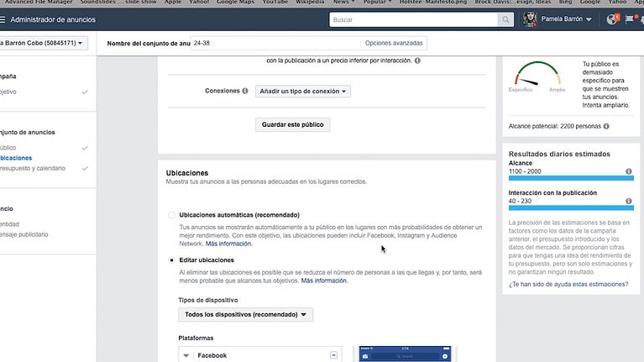The height and width of the screenshot is (362, 644).
Task: Open ad account Barrón Cobo (50845171) dropdown
Action: click(x=43, y=43)
